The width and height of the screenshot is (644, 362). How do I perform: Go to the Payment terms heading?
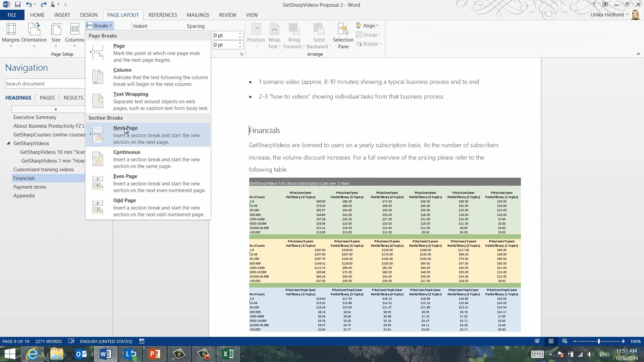tap(30, 187)
